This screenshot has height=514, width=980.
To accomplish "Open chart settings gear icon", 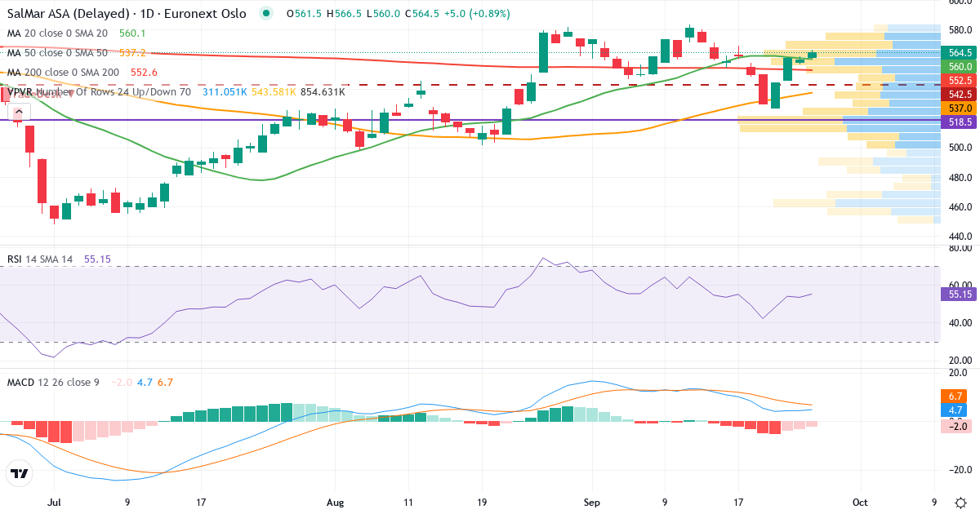I will (960, 503).
